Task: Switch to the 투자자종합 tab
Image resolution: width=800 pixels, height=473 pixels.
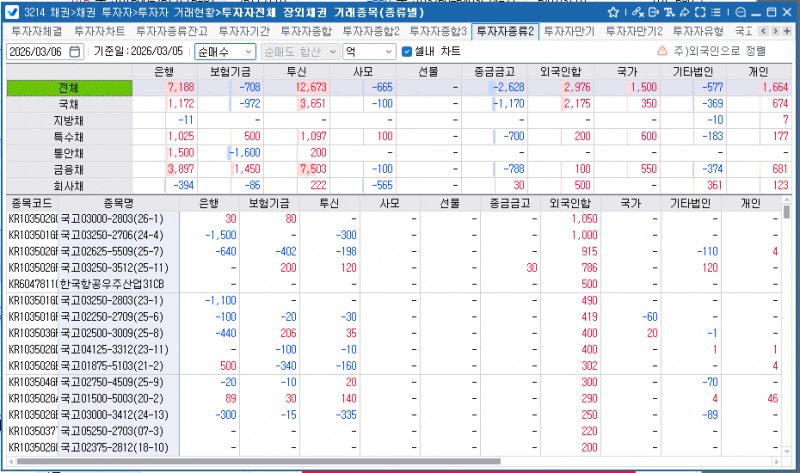Action: [306, 32]
